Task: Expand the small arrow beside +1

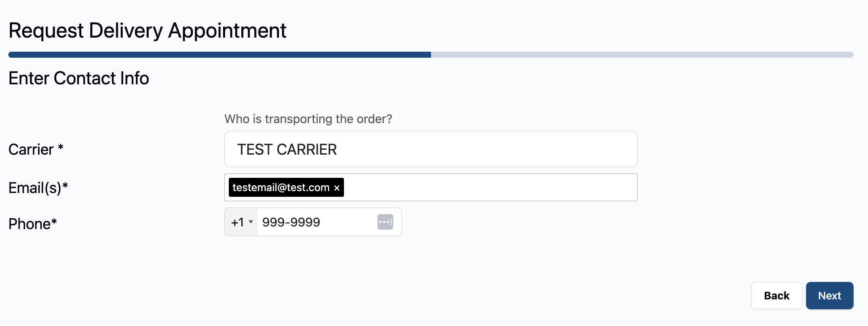Action: 251,222
